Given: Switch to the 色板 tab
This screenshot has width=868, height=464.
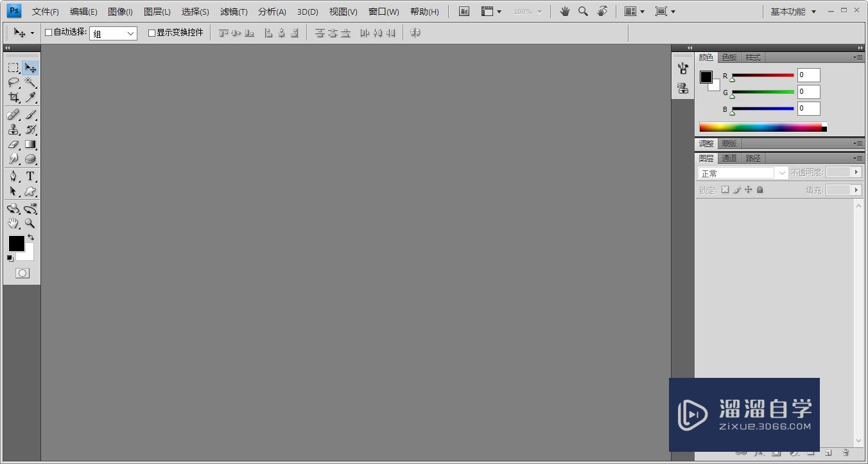Looking at the screenshot, I should (729, 57).
